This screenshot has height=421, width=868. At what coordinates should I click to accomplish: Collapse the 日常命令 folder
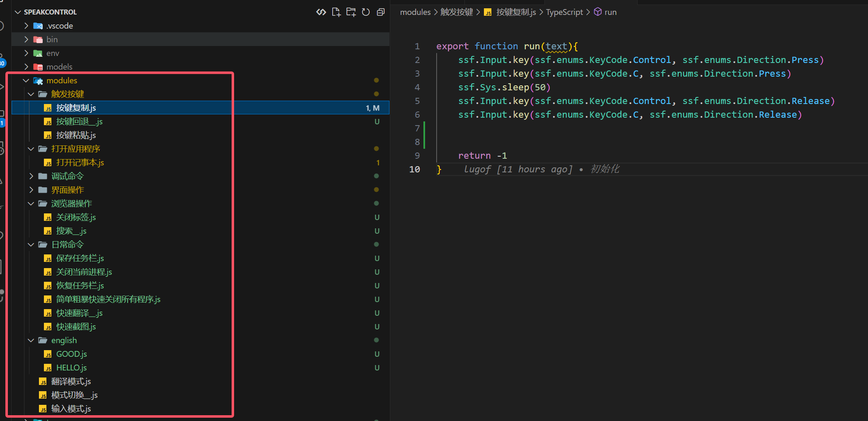pyautogui.click(x=31, y=244)
